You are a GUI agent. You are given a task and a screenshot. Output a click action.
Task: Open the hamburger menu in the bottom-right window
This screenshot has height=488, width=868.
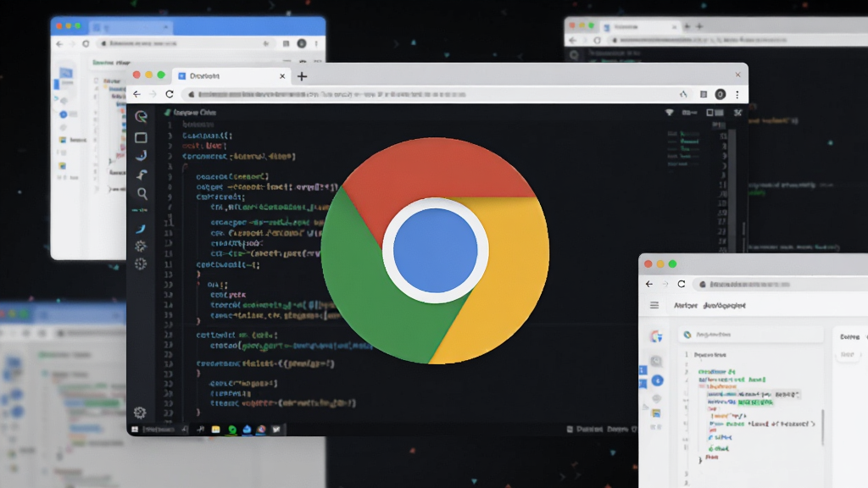point(654,305)
